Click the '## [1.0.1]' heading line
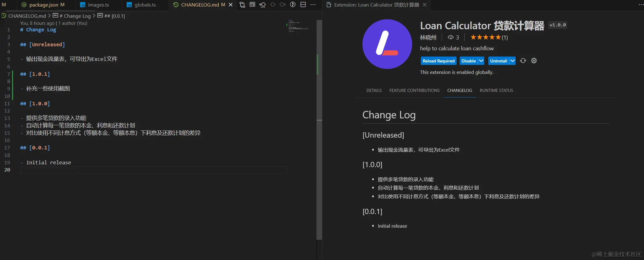 coord(35,74)
